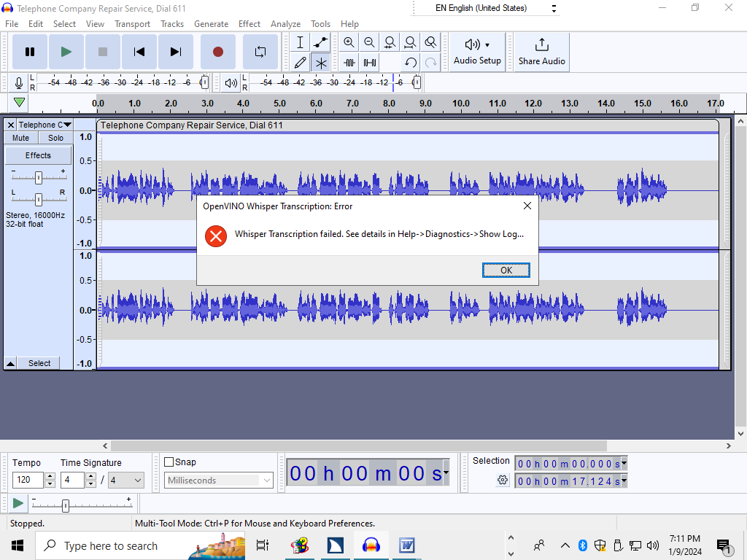The height and width of the screenshot is (560, 747).
Task: Collapse the track with up-arrow button
Action: tap(10, 363)
